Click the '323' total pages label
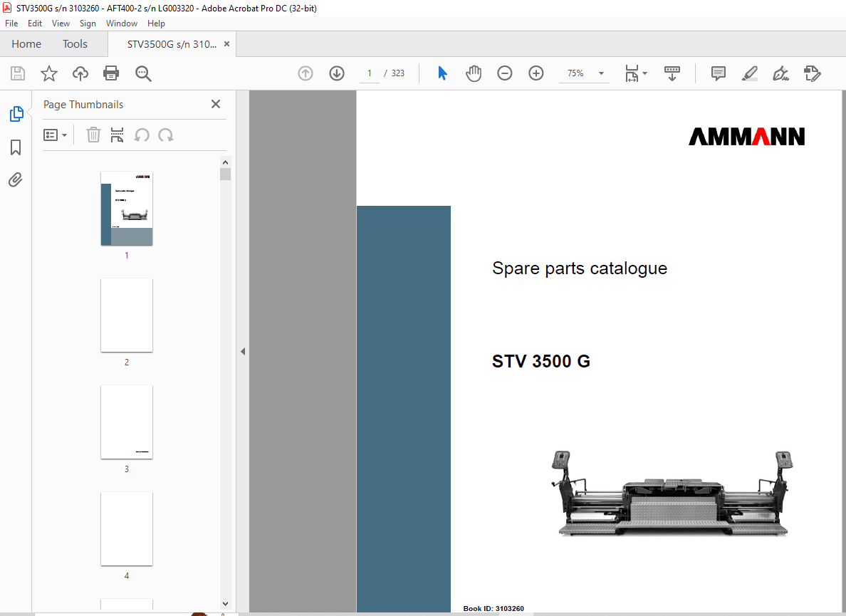 point(398,73)
